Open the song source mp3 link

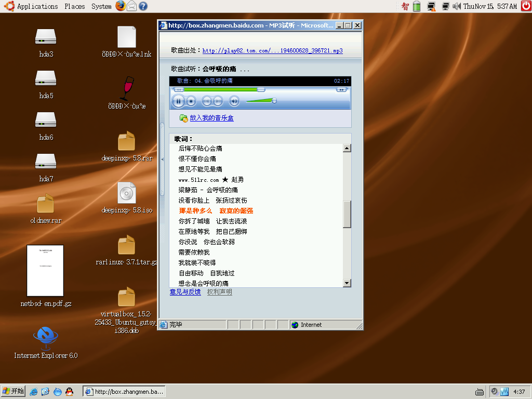[272, 50]
